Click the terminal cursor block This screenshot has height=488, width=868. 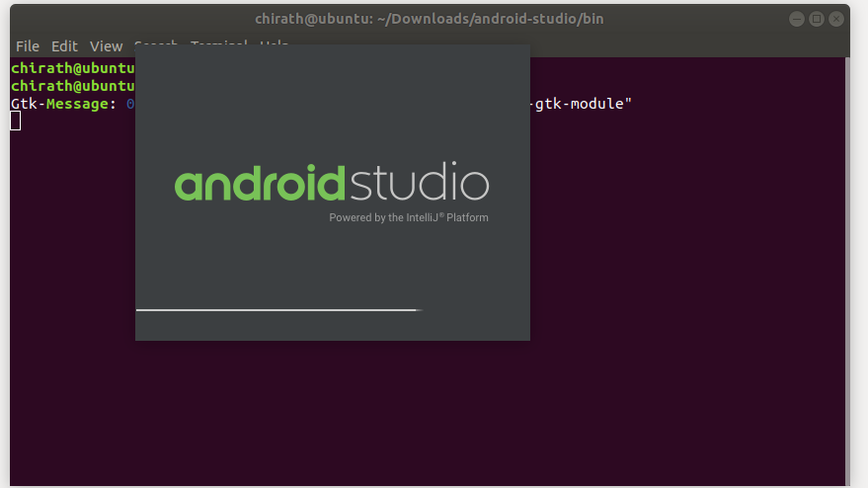click(16, 121)
